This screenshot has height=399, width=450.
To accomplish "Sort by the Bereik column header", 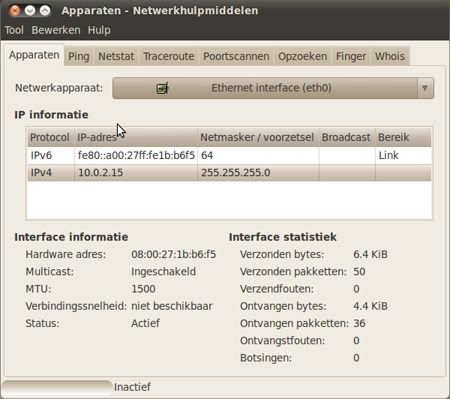I will (x=403, y=137).
